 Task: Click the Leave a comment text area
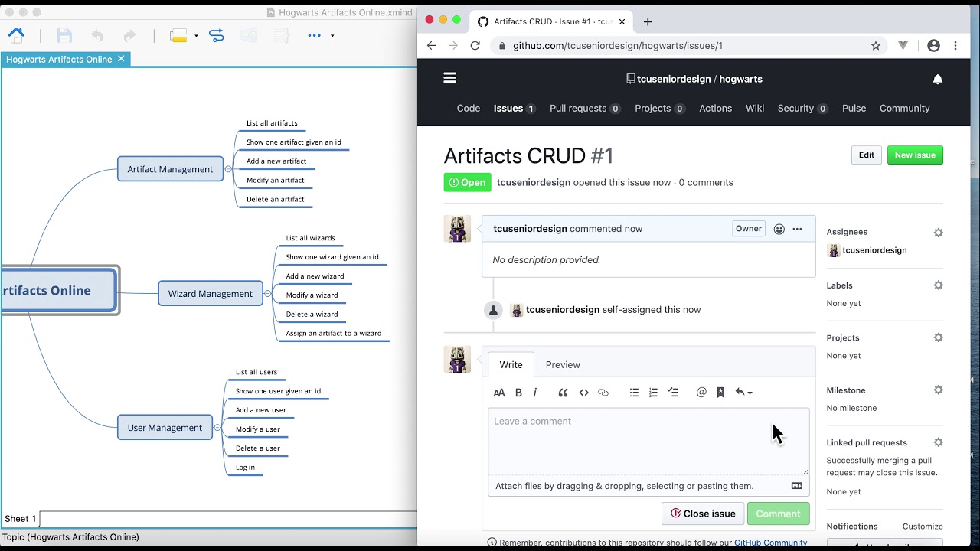(648, 442)
